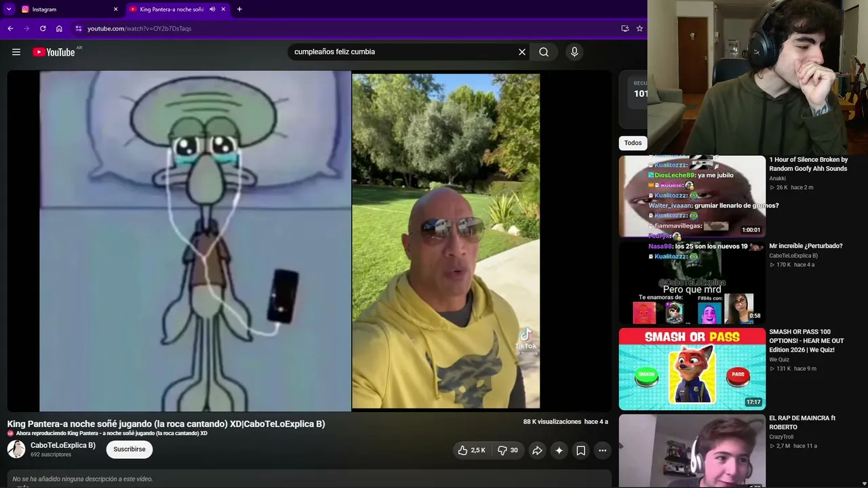Viewport: 868px width, 488px height.
Task: Open 'EL RAP DE MAINCRA ft ROBERTO' title
Action: pyautogui.click(x=802, y=423)
